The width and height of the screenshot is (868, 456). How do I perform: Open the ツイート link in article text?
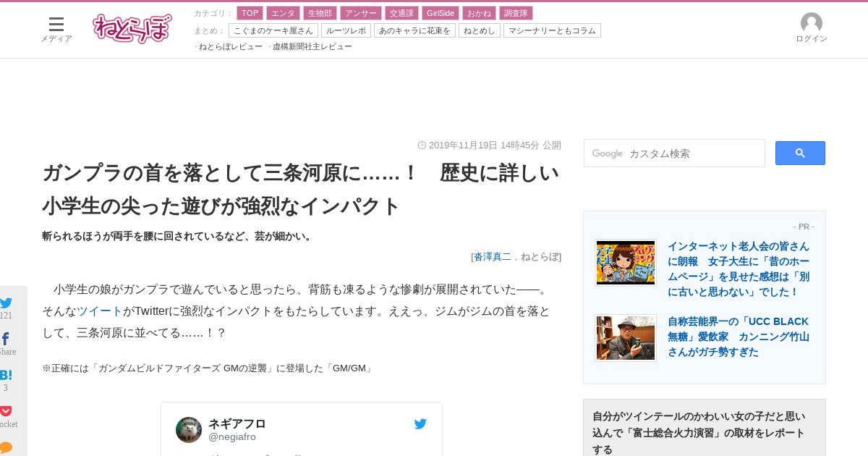(100, 311)
